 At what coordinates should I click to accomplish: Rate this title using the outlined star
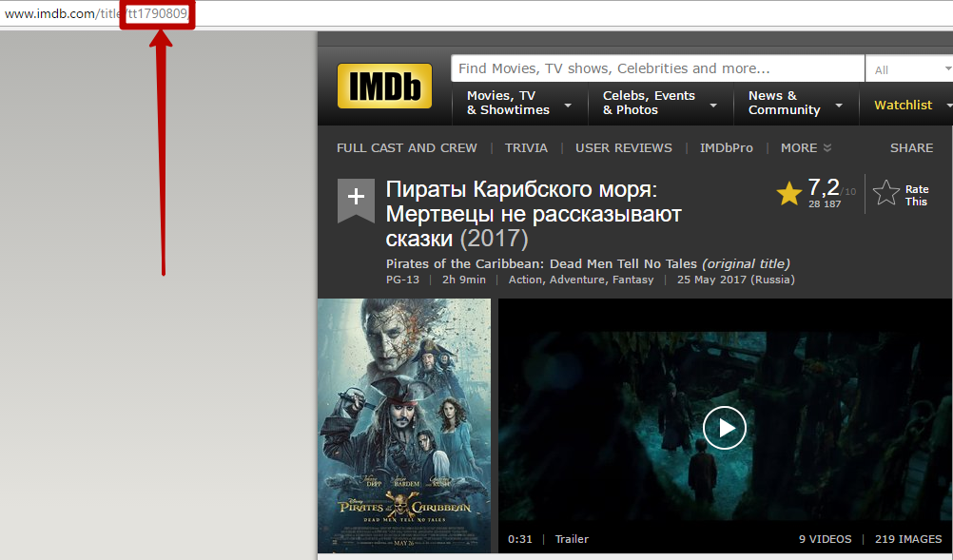(886, 193)
